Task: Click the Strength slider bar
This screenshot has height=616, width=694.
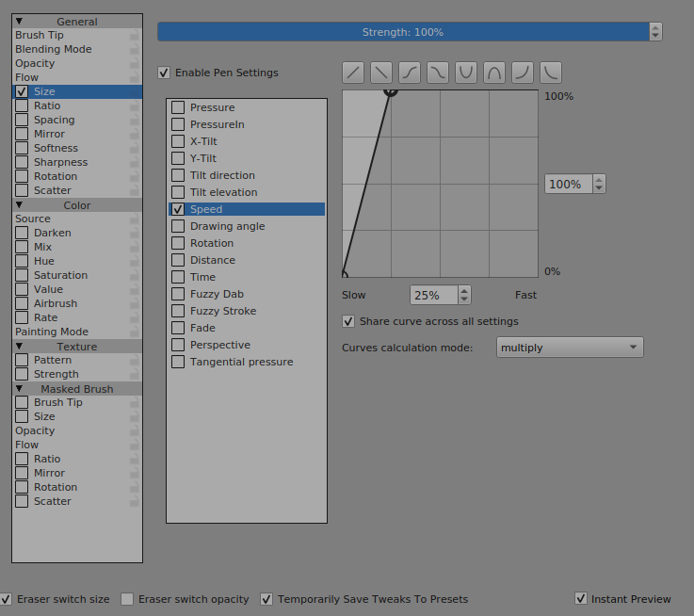Action: [403, 32]
